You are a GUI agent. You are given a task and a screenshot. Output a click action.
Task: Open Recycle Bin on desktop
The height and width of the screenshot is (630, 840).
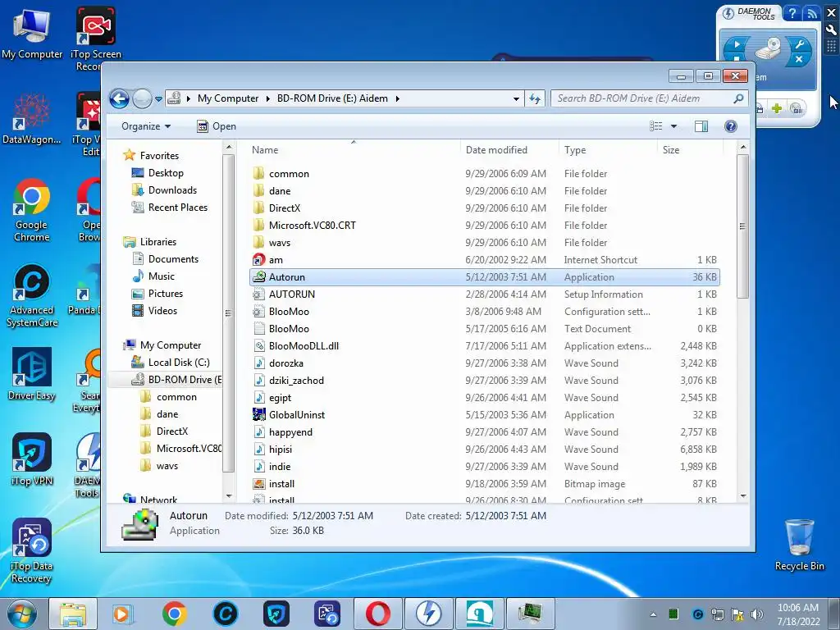tap(799, 546)
